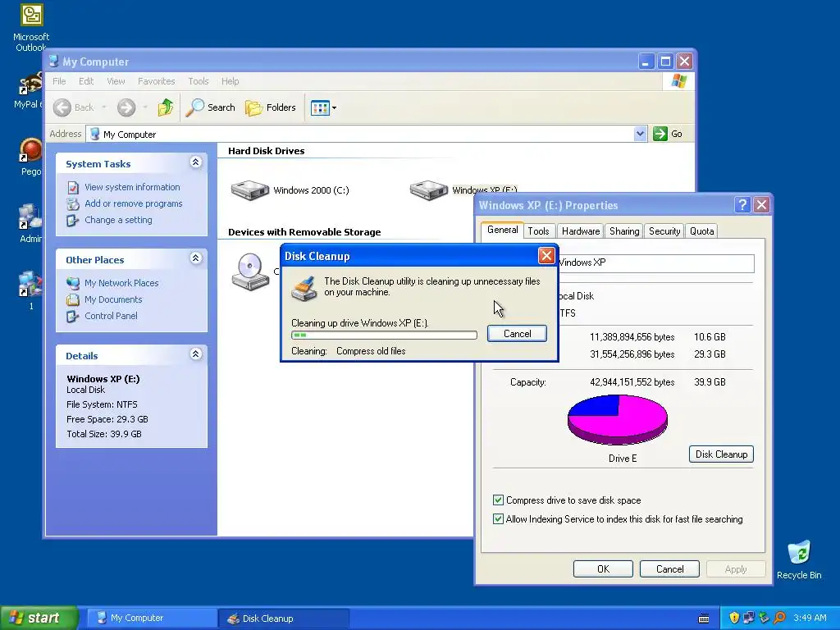Open My Network Places link
This screenshot has width=840, height=630.
pyautogui.click(x=121, y=283)
